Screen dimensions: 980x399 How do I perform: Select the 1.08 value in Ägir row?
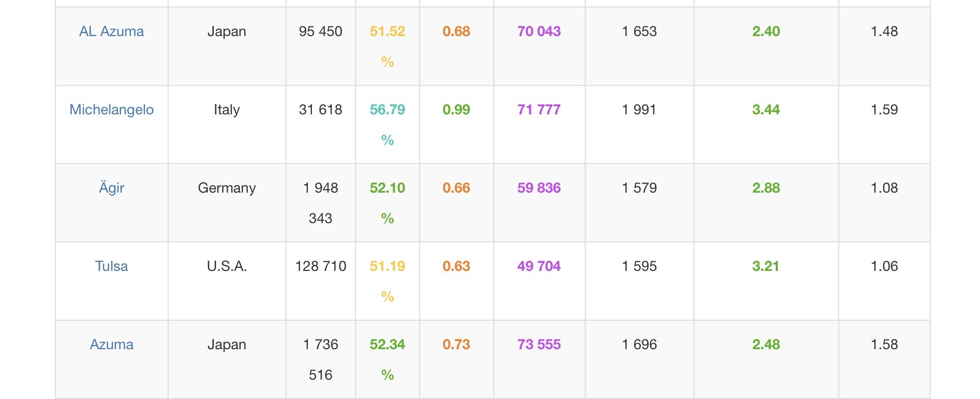884,188
